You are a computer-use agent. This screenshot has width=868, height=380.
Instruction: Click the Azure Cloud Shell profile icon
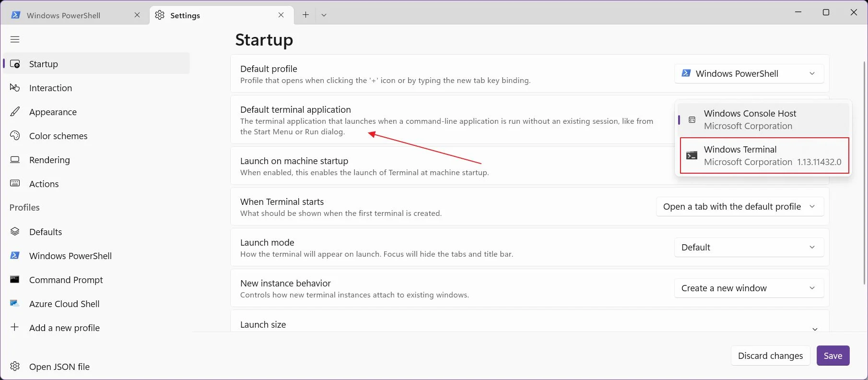(x=15, y=303)
